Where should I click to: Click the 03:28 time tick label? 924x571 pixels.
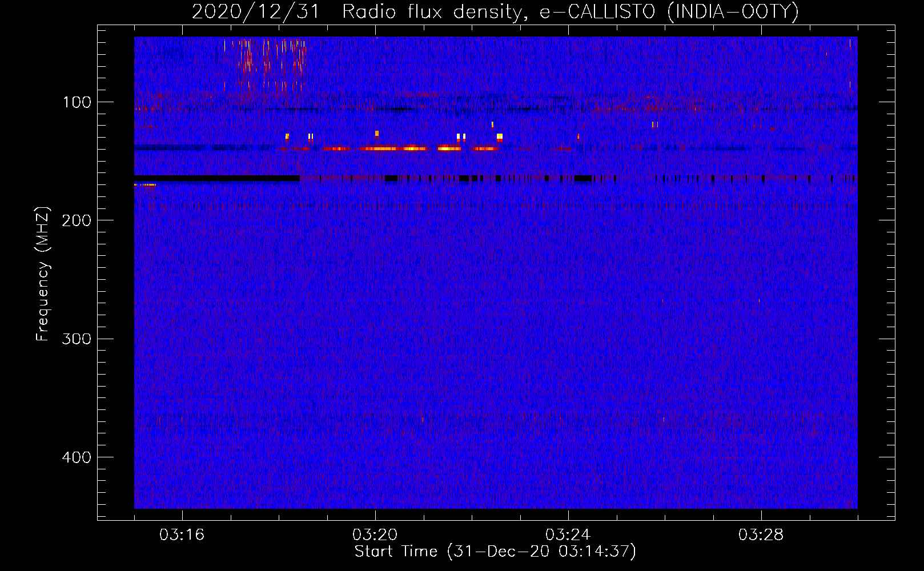pos(761,535)
